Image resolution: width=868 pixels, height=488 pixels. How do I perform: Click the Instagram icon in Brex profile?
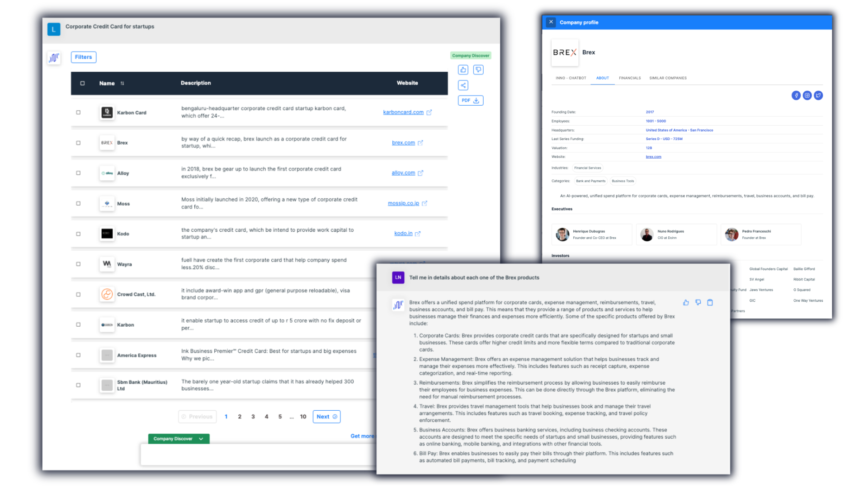[807, 95]
